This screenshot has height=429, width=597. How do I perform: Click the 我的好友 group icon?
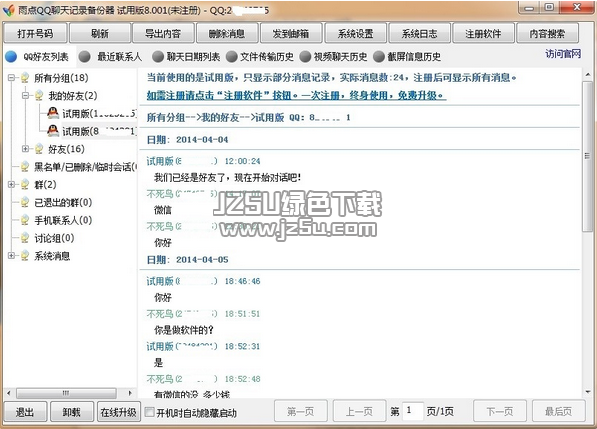(x=39, y=96)
